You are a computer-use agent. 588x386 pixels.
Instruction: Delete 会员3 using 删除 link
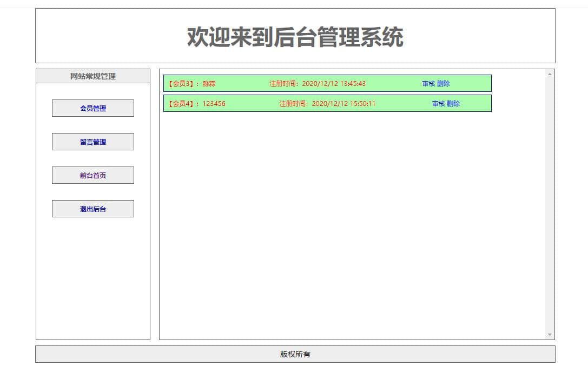click(x=444, y=84)
